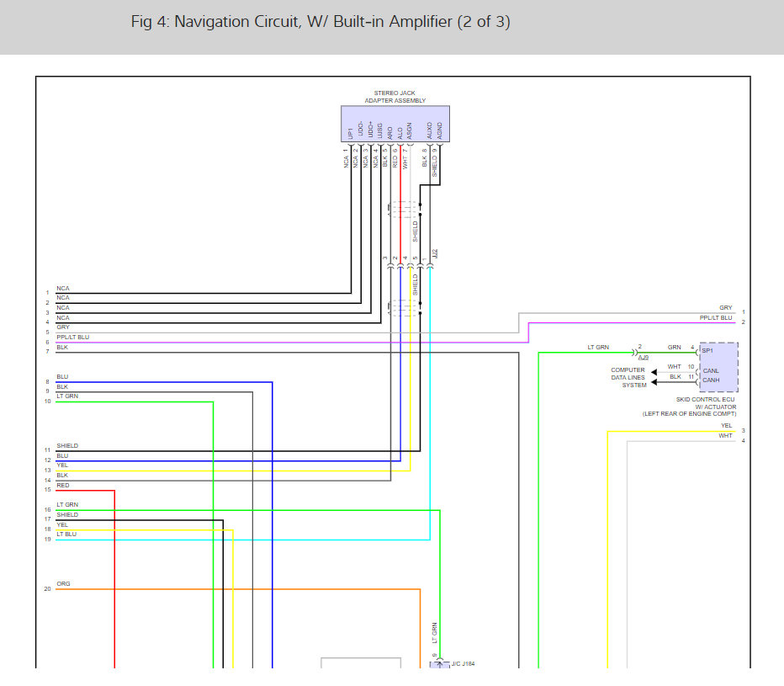This screenshot has height=686, width=784.
Task: Click the 'LT BLU' label on wire 19
Action: tap(66, 534)
